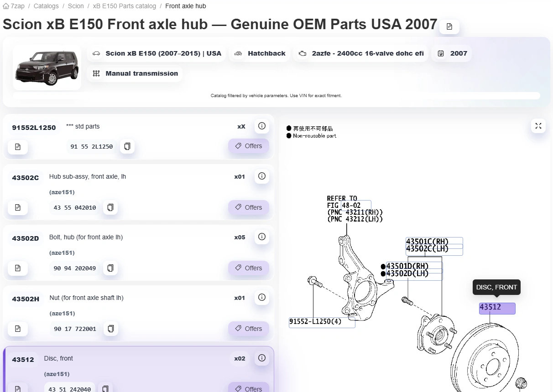The image size is (553, 392).
Task: Show info for Disc, front 43512
Action: pos(262,358)
